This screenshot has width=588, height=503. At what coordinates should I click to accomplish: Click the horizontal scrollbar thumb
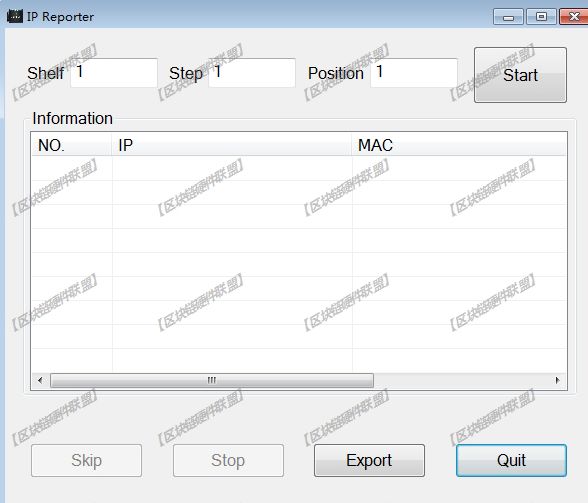tap(212, 380)
